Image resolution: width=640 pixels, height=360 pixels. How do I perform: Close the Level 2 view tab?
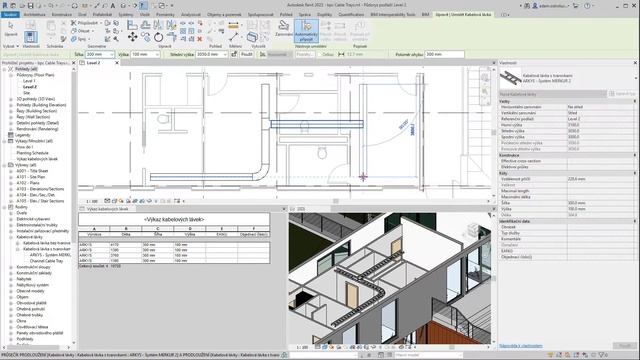click(117, 63)
